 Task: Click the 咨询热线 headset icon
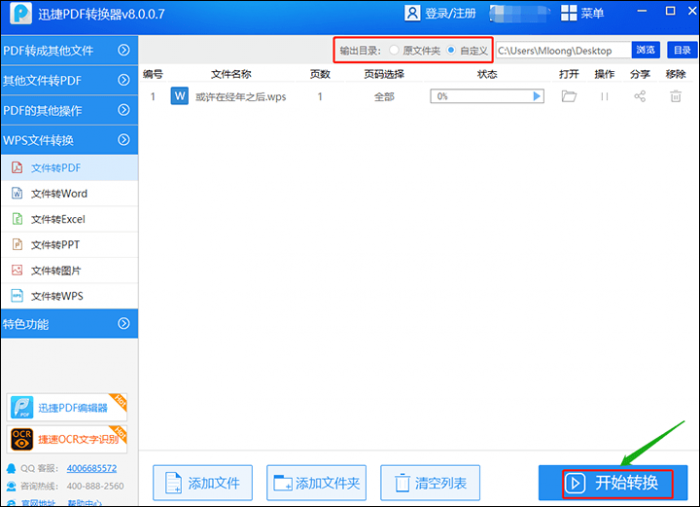click(11, 486)
